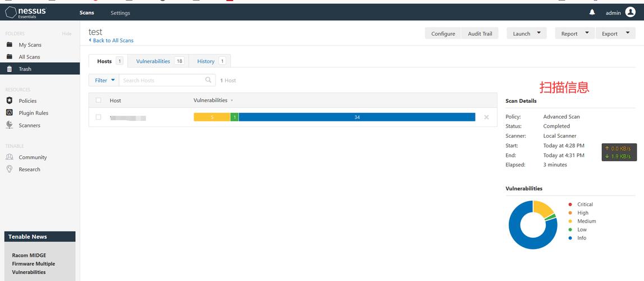Toggle the select-all hosts checkbox
The height and width of the screenshot is (281, 644).
click(x=98, y=100)
